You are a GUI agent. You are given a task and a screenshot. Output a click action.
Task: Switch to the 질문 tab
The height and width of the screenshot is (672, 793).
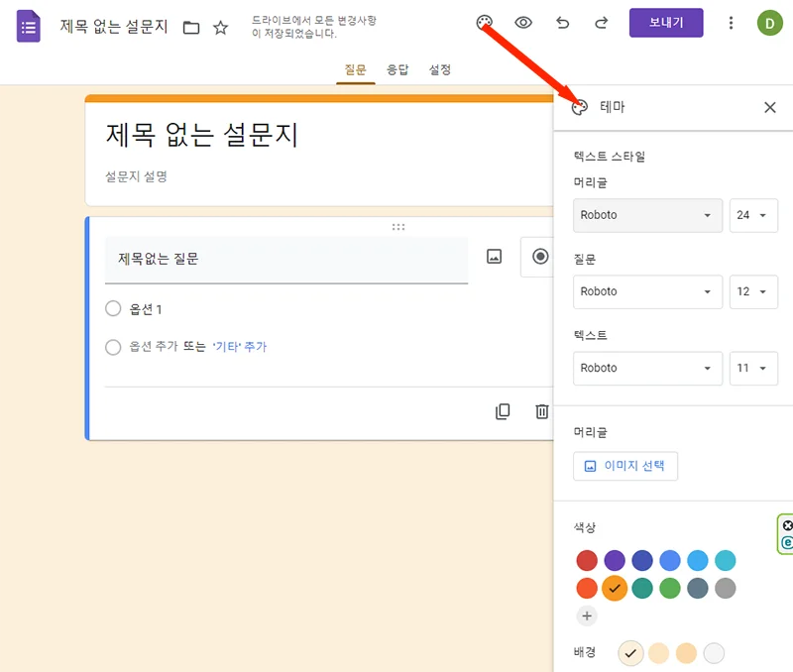pos(355,69)
